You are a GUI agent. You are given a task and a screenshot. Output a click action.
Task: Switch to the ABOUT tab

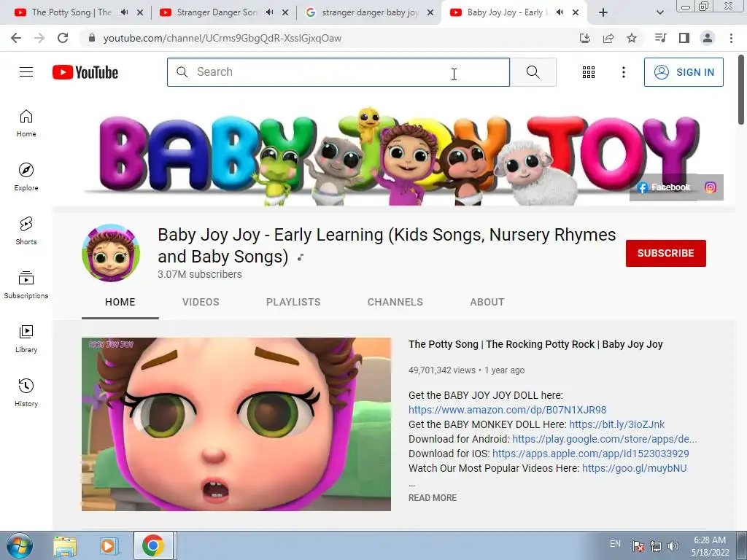(x=487, y=302)
